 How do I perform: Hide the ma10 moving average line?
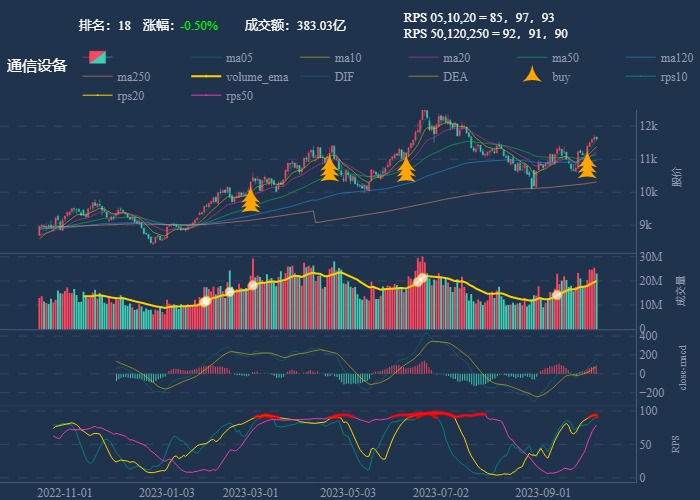[347, 58]
